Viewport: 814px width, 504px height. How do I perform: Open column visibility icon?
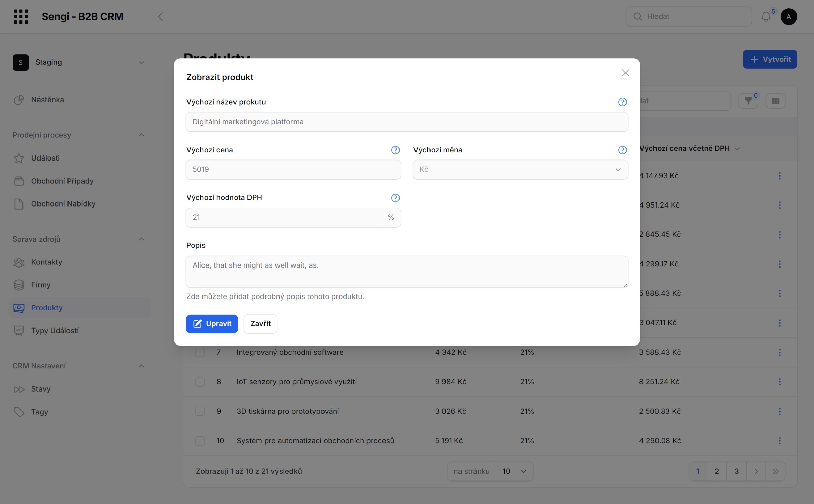coord(775,101)
